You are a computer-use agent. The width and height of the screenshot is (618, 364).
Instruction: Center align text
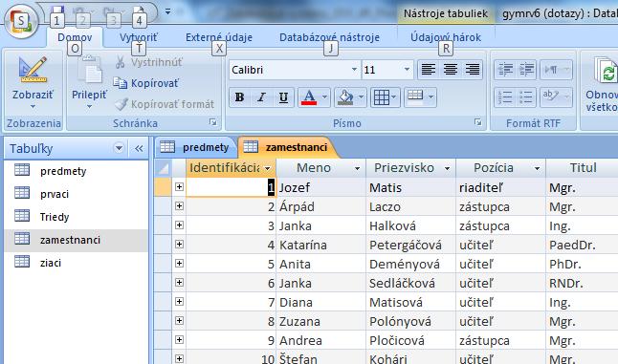click(450, 70)
